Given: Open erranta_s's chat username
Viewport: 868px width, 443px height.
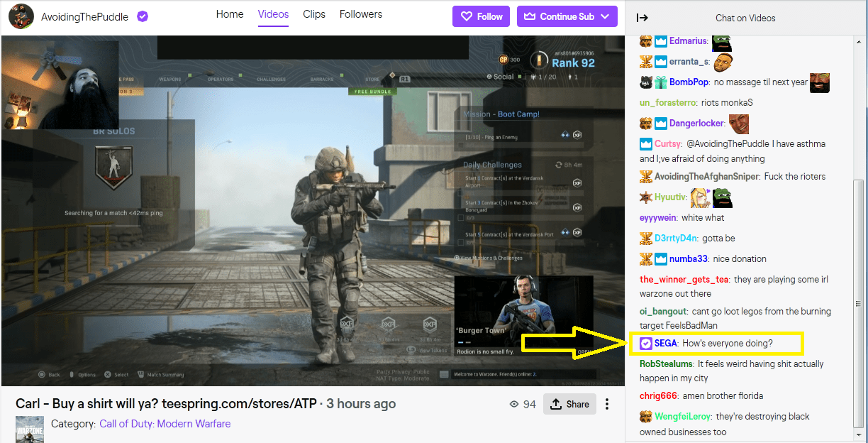Looking at the screenshot, I should pos(689,62).
